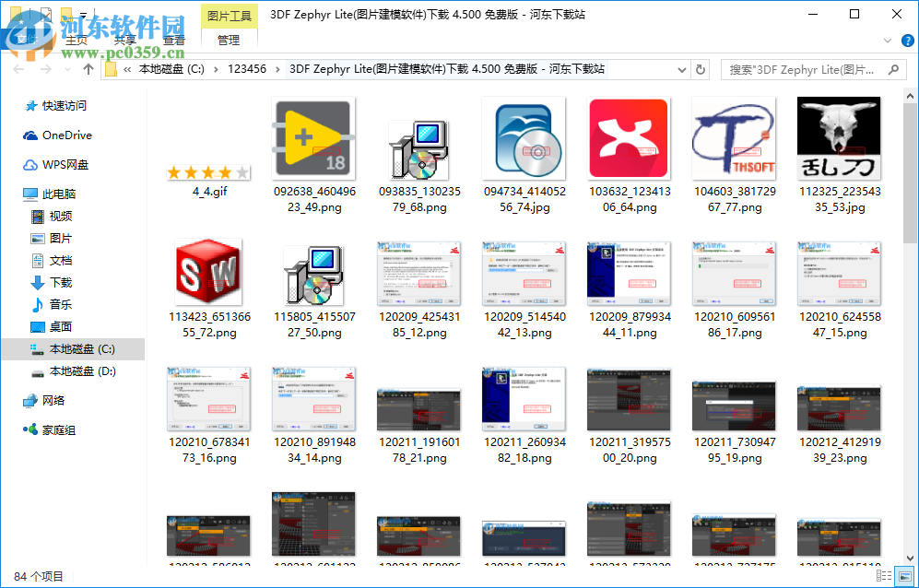Open the Music (音乐) folder
This screenshot has width=919, height=588.
[52, 304]
